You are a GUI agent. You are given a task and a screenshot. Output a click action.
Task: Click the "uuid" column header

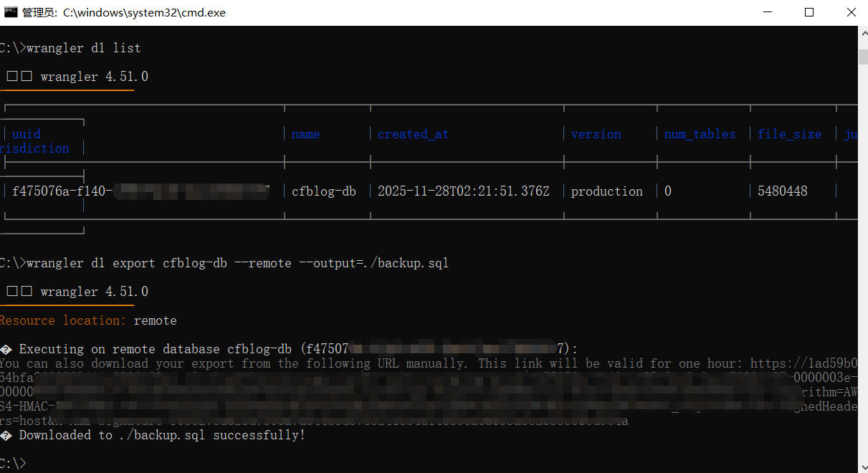point(27,134)
